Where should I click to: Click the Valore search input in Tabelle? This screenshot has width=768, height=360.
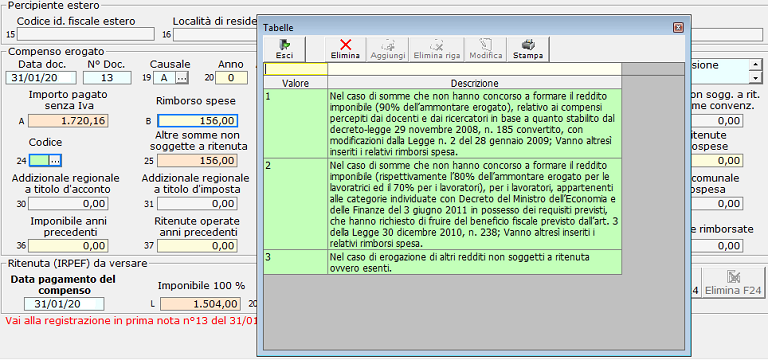(x=295, y=69)
